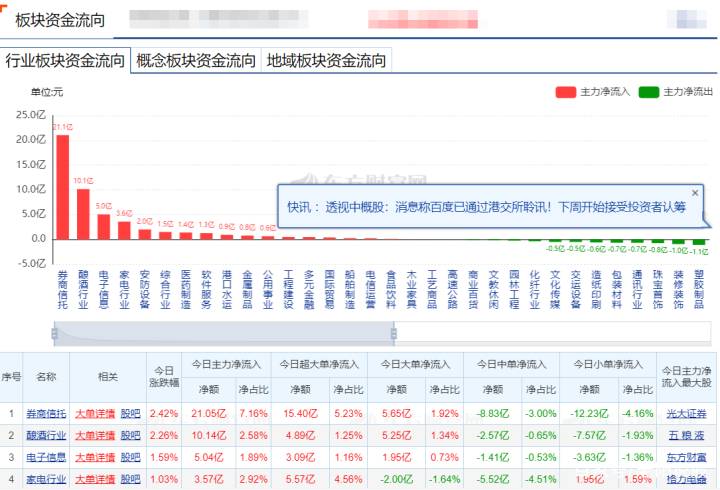Viewport: 720px width, 490px height.
Task: Sort by 今日主力净流入 净额 header
Action: 209,390
